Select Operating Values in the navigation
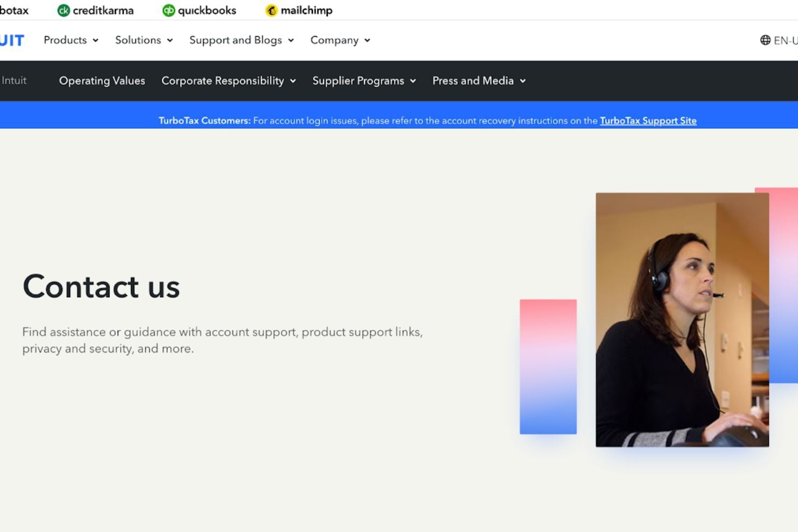Screen dimensions: 798x532 (102, 81)
